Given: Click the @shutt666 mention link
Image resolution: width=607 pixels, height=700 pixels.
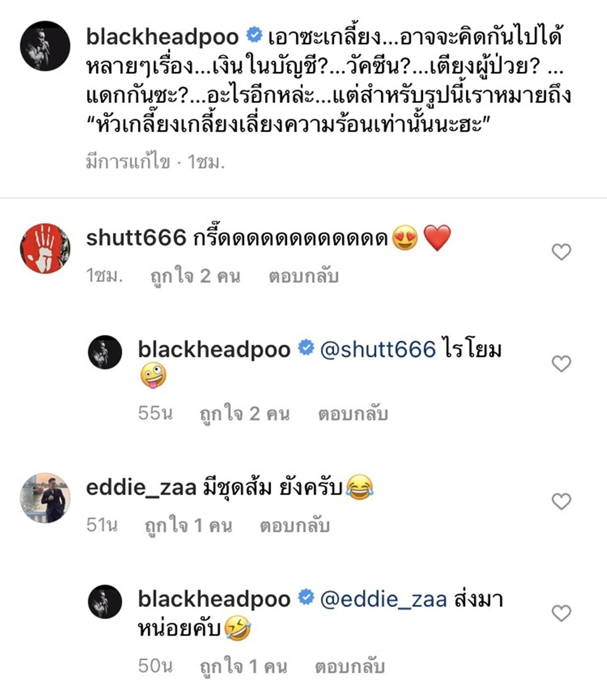Looking at the screenshot, I should tap(378, 350).
